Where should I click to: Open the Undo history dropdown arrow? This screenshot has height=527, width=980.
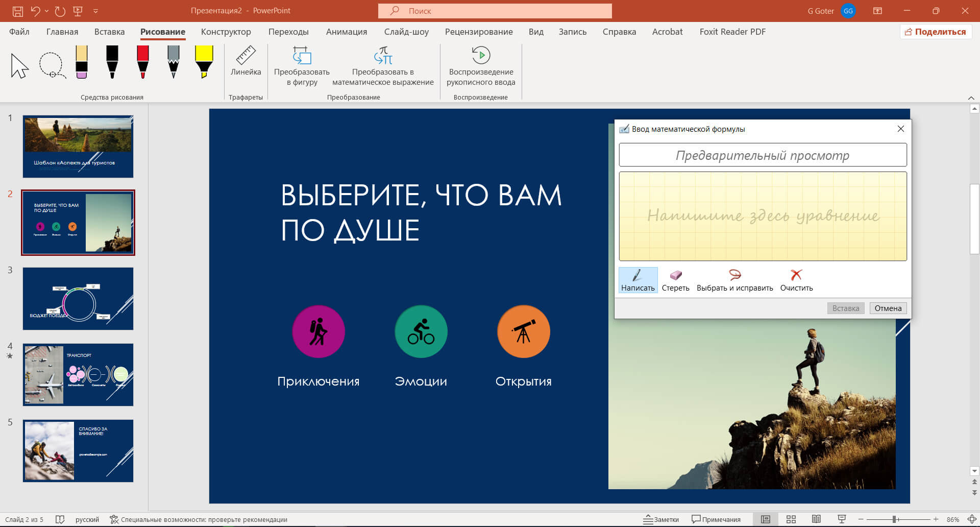coord(46,11)
